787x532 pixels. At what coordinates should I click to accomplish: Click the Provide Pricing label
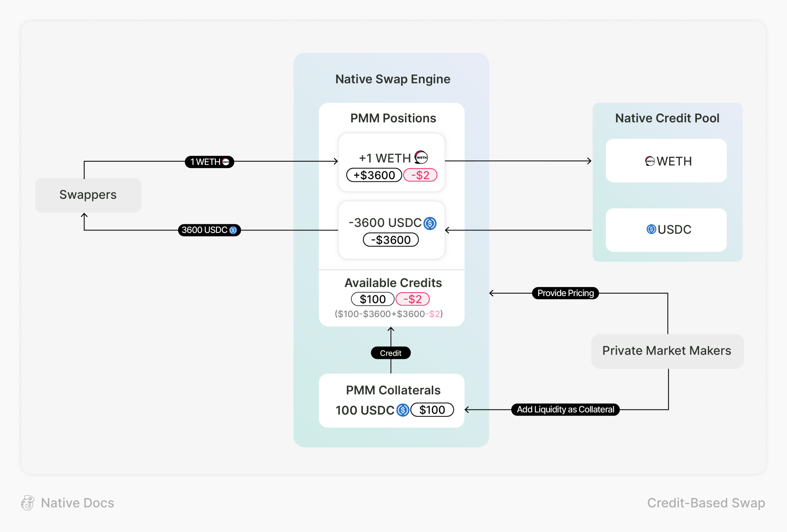566,293
